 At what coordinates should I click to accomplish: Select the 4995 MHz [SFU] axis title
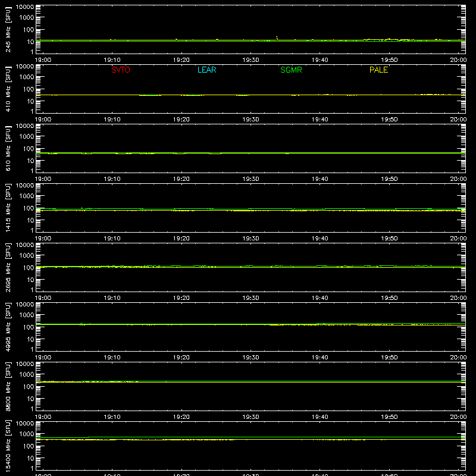coord(8,327)
